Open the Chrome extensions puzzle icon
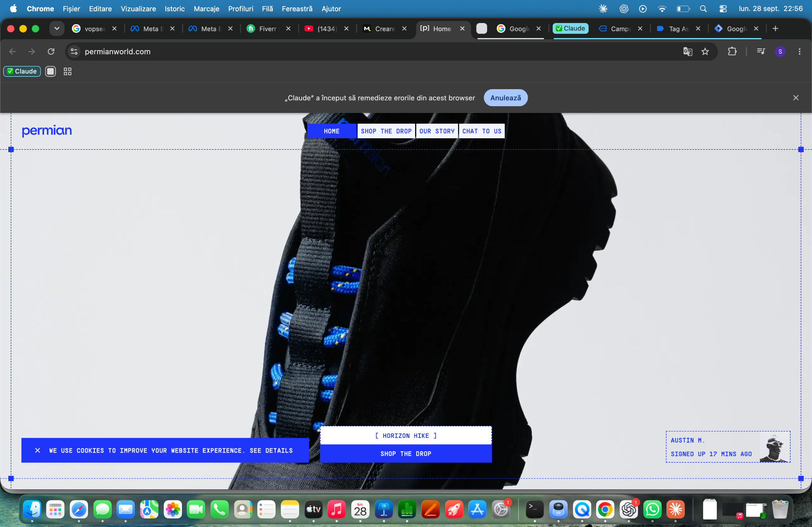 click(732, 52)
